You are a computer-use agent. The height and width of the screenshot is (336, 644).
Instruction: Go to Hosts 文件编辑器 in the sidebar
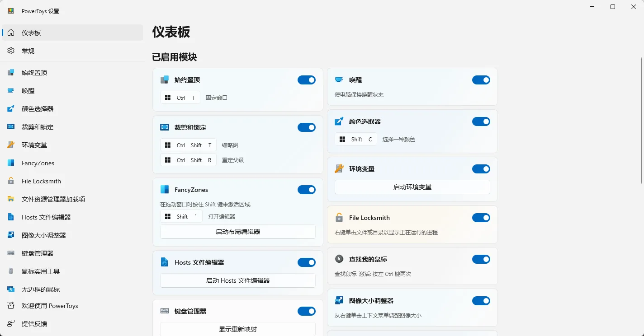(x=72, y=217)
